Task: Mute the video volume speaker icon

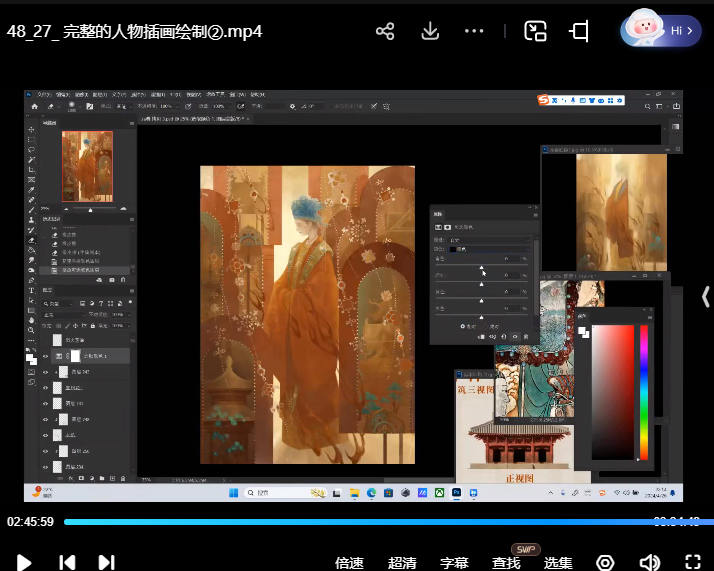Action: pos(650,563)
